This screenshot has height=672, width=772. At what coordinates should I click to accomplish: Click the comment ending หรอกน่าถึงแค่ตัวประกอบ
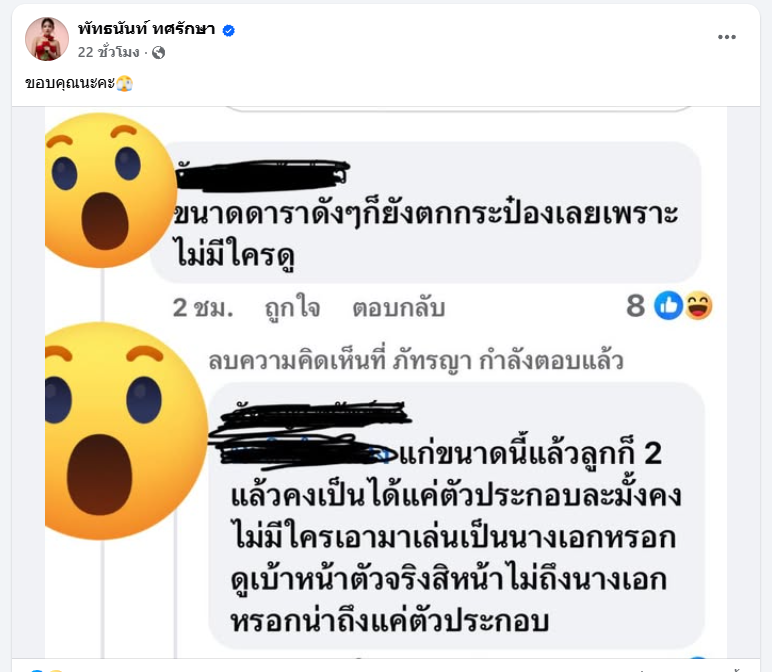click(x=456, y=515)
